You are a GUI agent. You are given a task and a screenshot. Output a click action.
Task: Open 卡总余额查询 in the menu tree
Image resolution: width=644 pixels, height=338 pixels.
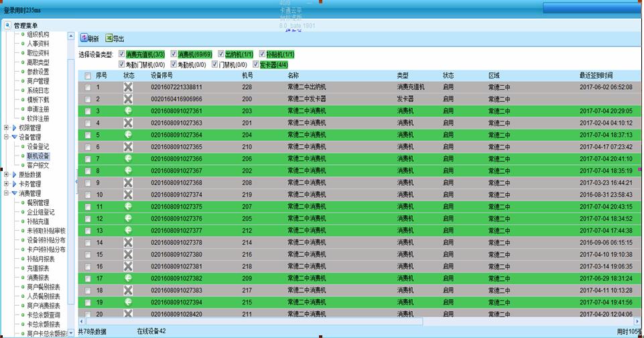(x=44, y=315)
